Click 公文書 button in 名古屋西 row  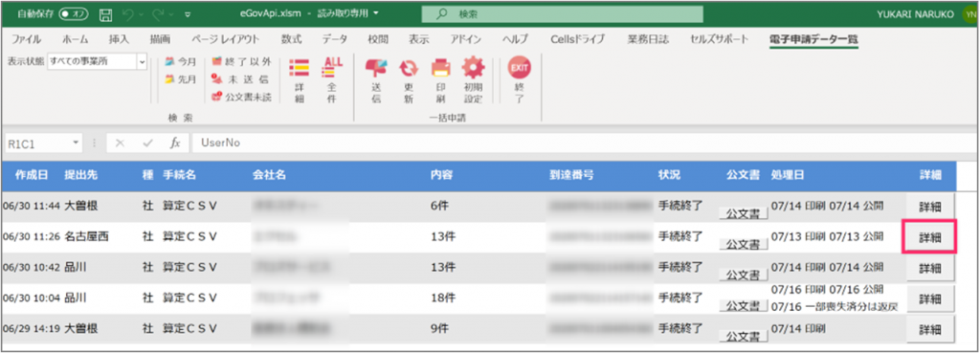[x=743, y=244]
